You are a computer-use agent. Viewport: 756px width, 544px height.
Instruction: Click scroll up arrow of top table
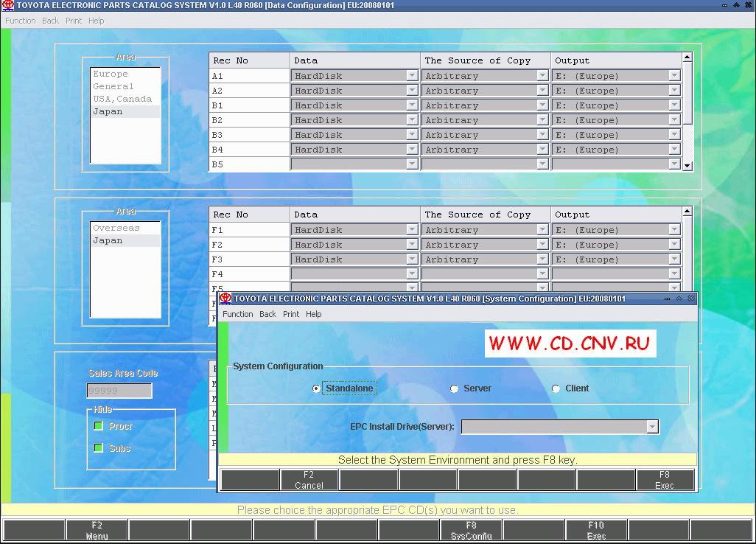(687, 57)
